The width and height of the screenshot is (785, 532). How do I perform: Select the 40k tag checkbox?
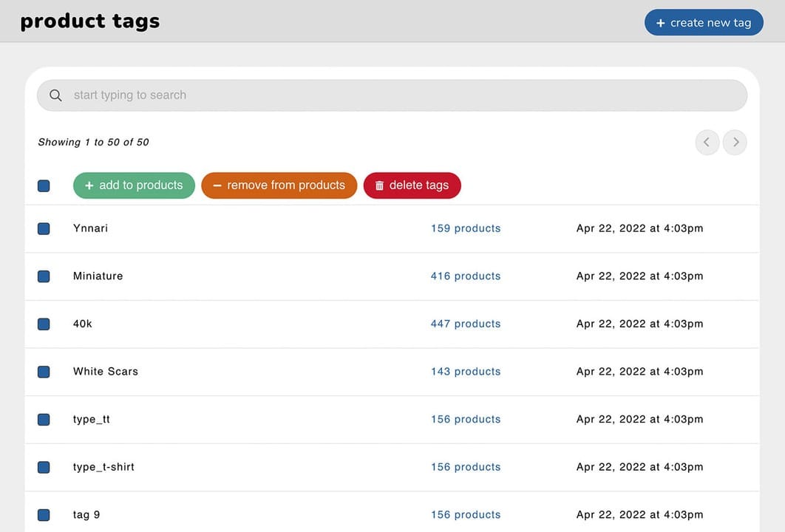pyautogui.click(x=43, y=324)
